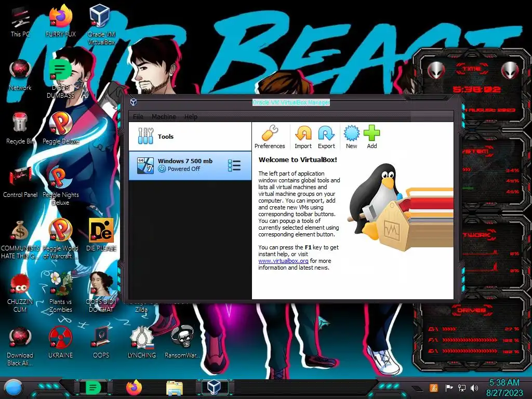
Task: Select COMMUNISTS HATE THIS money bag icon
Action: [20, 240]
